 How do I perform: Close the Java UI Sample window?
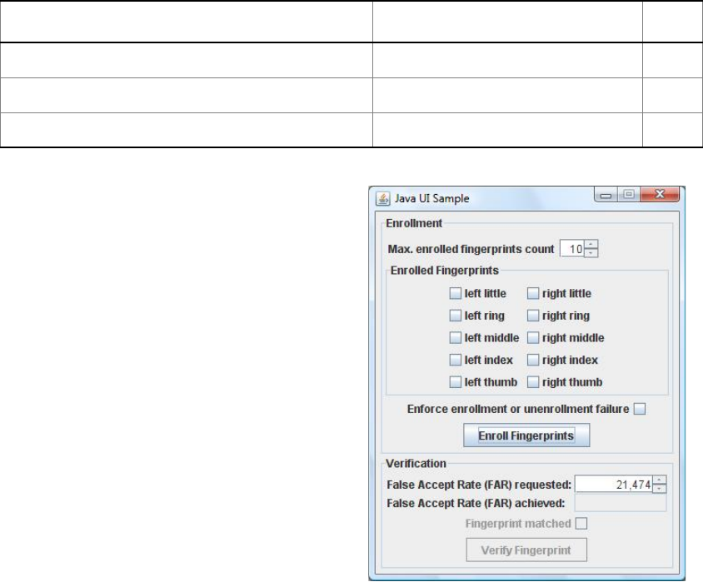click(x=660, y=194)
